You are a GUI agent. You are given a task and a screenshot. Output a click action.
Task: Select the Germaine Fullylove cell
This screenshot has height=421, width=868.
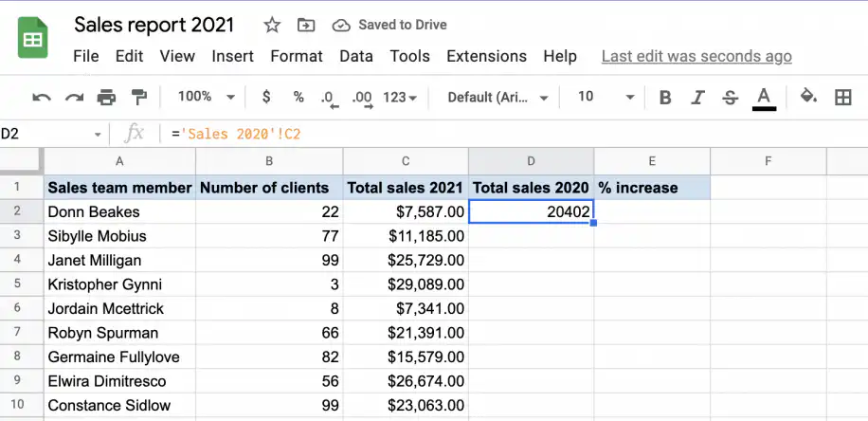point(119,357)
